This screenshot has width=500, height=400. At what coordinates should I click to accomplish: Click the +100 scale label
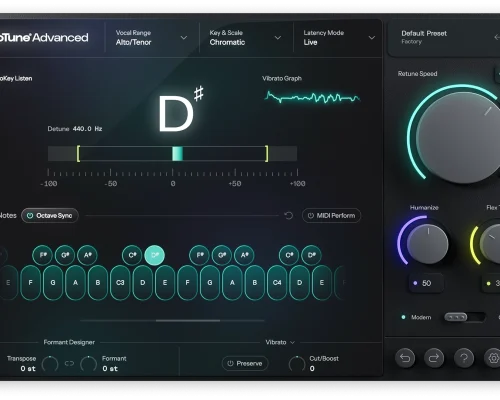pos(297,184)
